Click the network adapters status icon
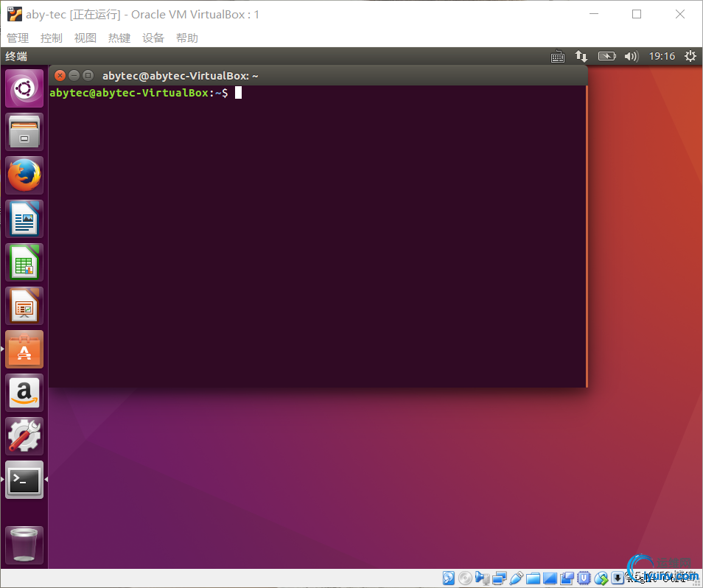Image resolution: width=703 pixels, height=588 pixels. 500,578
